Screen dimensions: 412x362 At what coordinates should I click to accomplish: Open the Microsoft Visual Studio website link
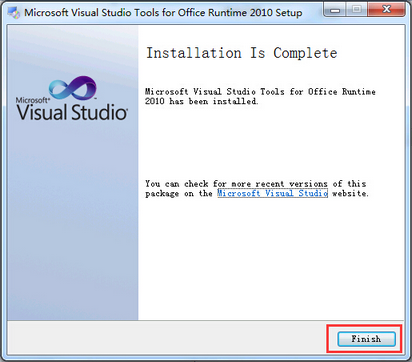pos(272,193)
